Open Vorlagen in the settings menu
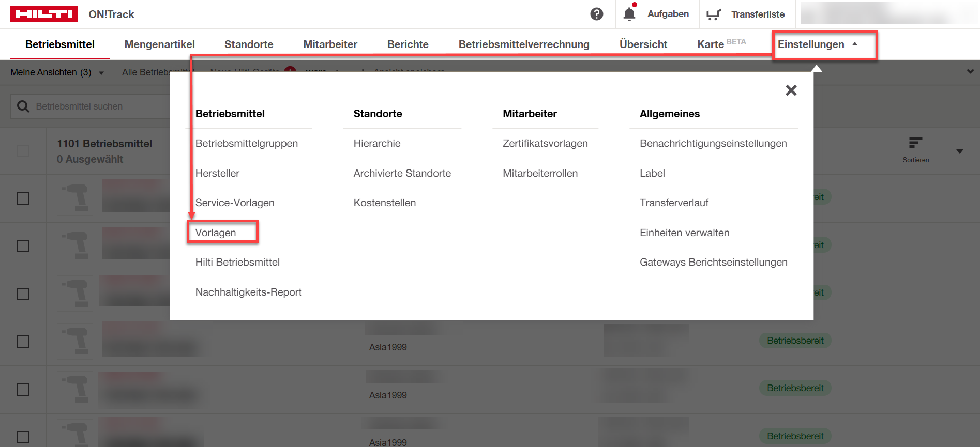980x447 pixels. pyautogui.click(x=216, y=233)
